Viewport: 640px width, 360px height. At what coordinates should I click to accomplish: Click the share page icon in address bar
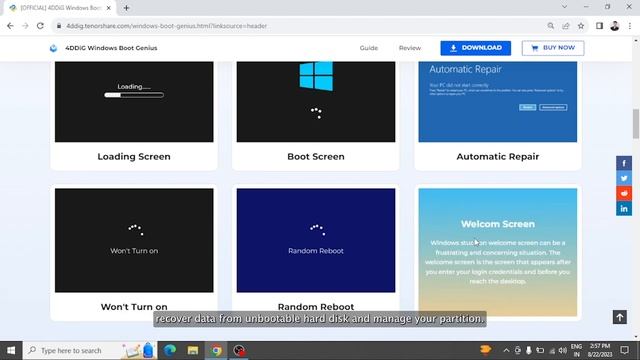click(x=566, y=26)
